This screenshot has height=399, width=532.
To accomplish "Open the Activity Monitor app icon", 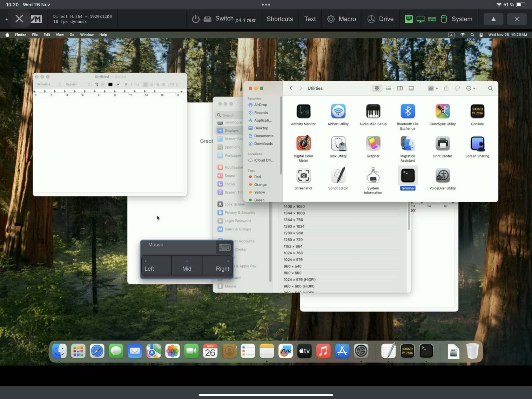I will (303, 111).
